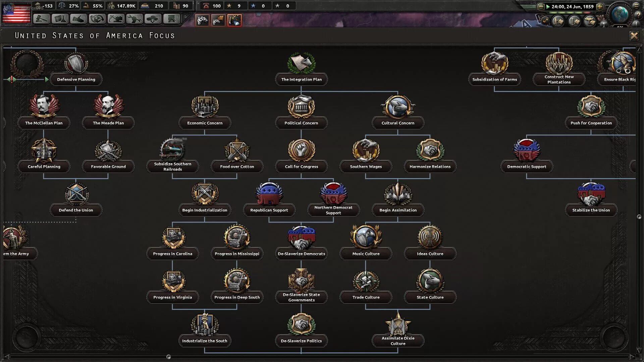Click the De-Slaverize Politics label

pos(301,341)
